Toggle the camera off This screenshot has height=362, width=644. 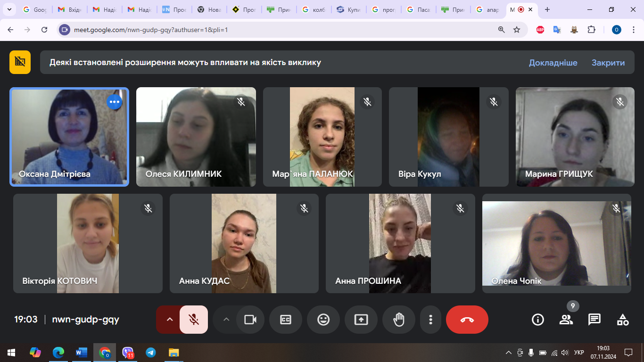coord(250,320)
